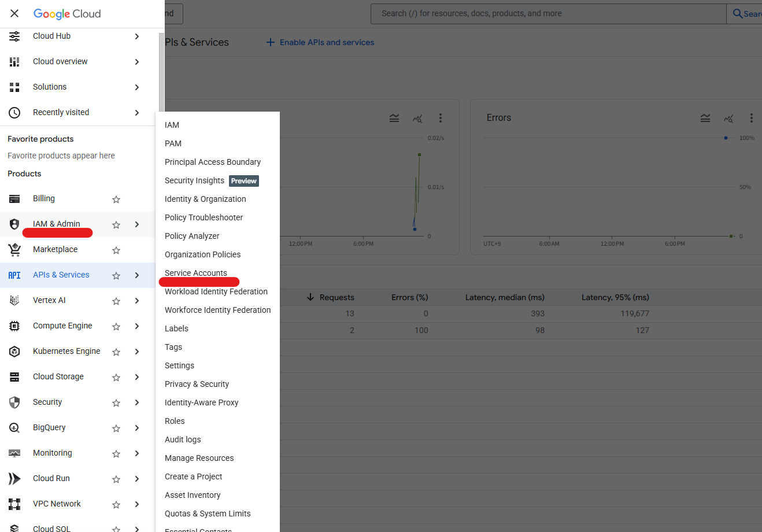Click the Cloud Run icon

[14, 479]
